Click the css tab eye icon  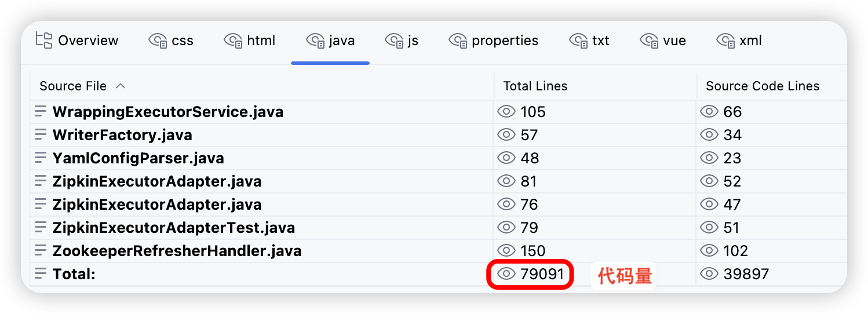pyautogui.click(x=158, y=41)
